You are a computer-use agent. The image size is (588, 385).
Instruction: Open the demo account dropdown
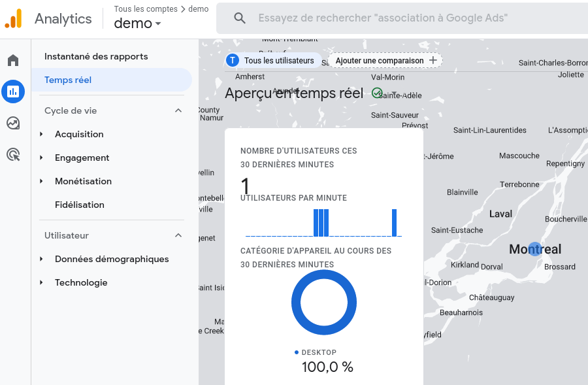click(137, 24)
